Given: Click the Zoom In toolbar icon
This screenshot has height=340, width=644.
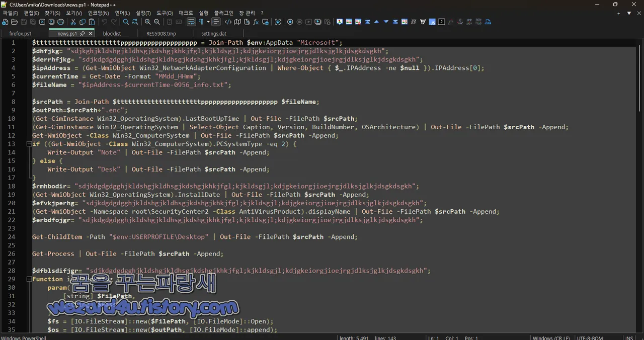Looking at the screenshot, I should (147, 22).
